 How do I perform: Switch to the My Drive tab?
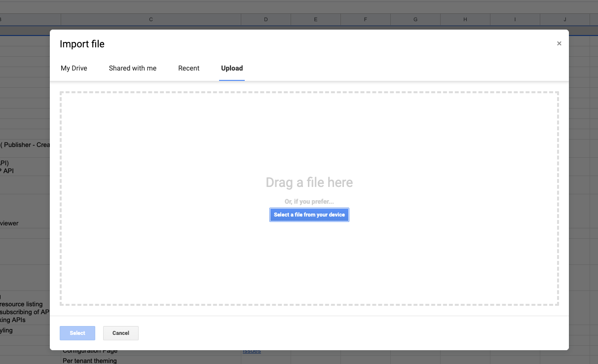tap(74, 68)
